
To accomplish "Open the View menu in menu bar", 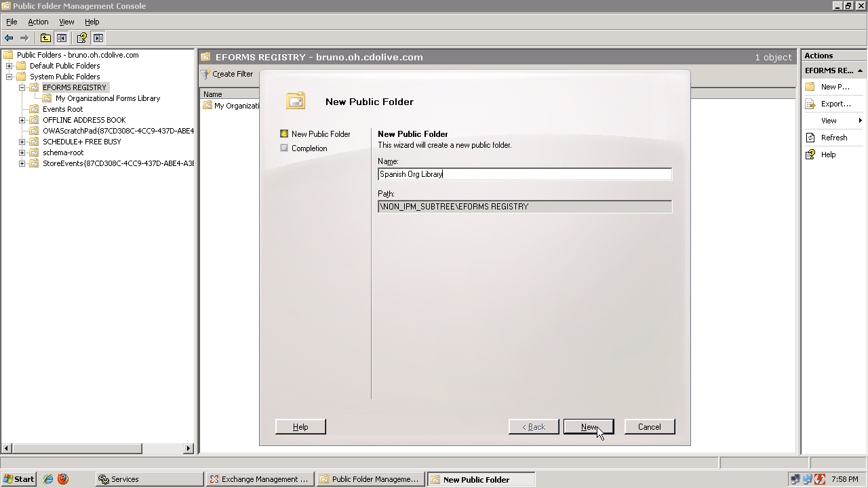I will (x=66, y=22).
